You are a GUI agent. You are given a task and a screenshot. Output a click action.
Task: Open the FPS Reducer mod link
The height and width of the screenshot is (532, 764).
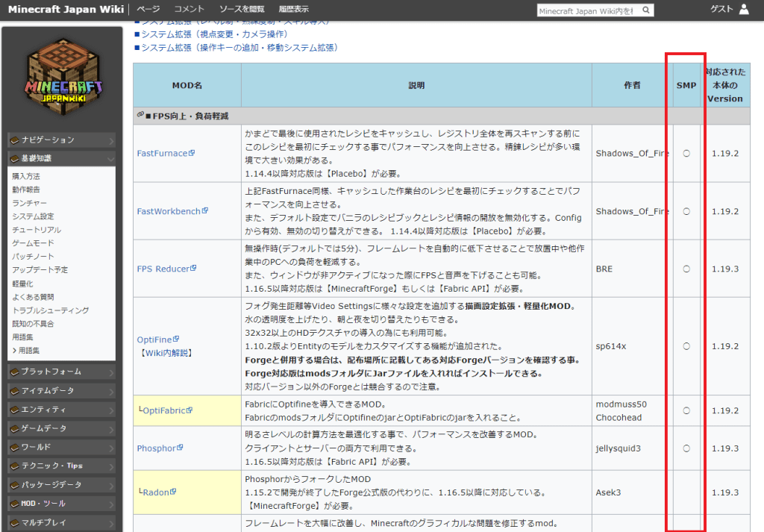tap(163, 269)
